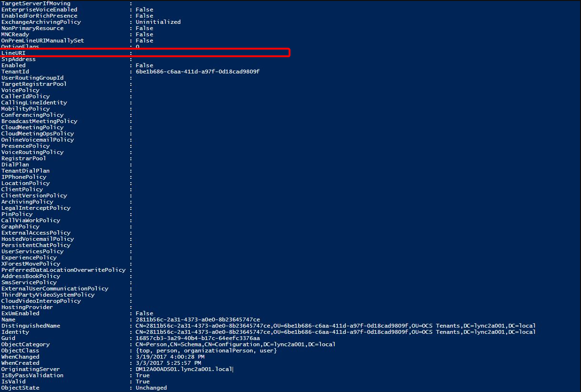This screenshot has width=581, height=392.
Task: Select the ObjectClass value list in braces
Action: (x=206, y=351)
